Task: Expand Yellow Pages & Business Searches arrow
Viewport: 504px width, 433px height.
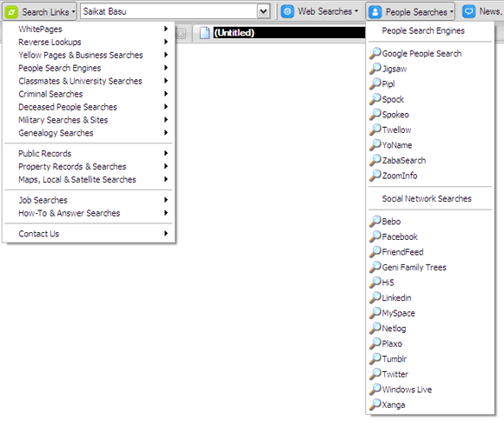Action: click(166, 55)
